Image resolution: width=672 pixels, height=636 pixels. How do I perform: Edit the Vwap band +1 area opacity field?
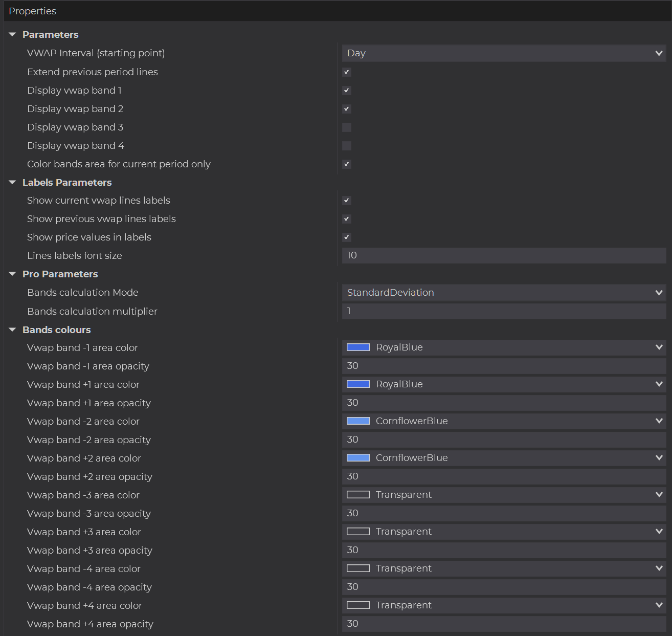pyautogui.click(x=503, y=403)
